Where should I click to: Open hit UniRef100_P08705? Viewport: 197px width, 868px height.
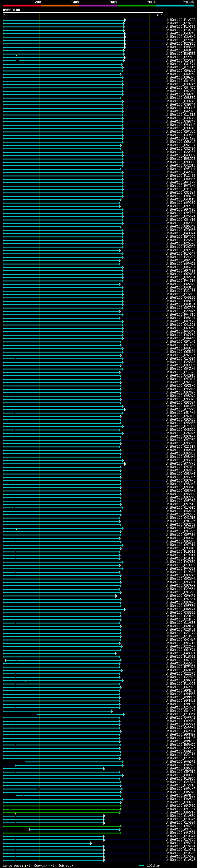pos(180,196)
